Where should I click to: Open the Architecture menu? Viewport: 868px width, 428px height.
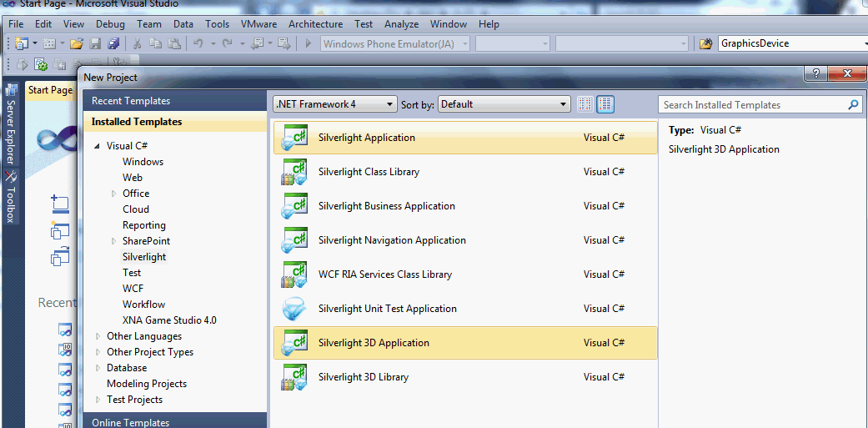[315, 24]
